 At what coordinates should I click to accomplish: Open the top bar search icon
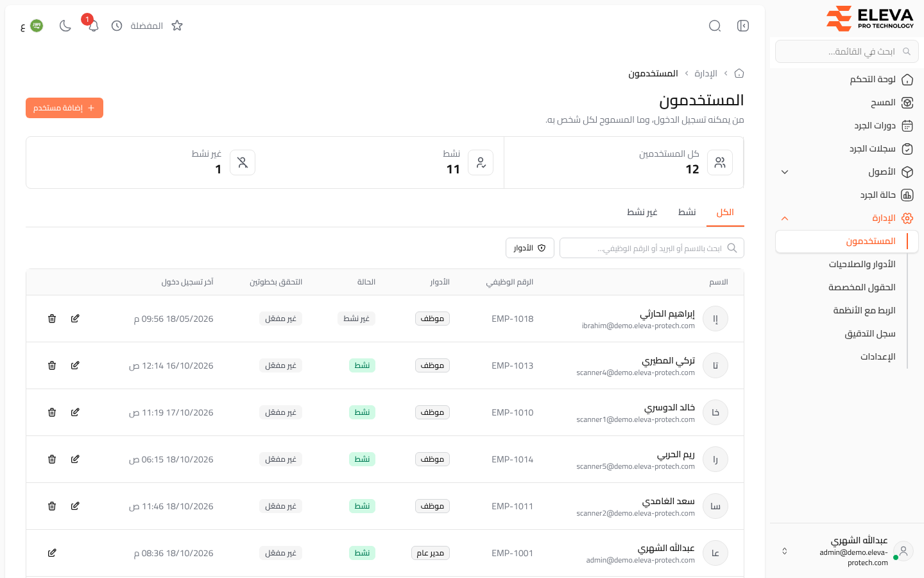(715, 26)
